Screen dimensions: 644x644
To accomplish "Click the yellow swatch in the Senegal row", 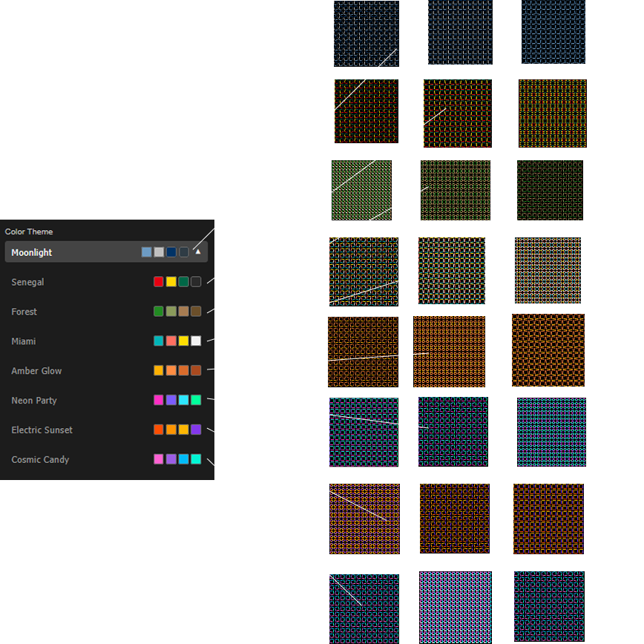I will (171, 282).
